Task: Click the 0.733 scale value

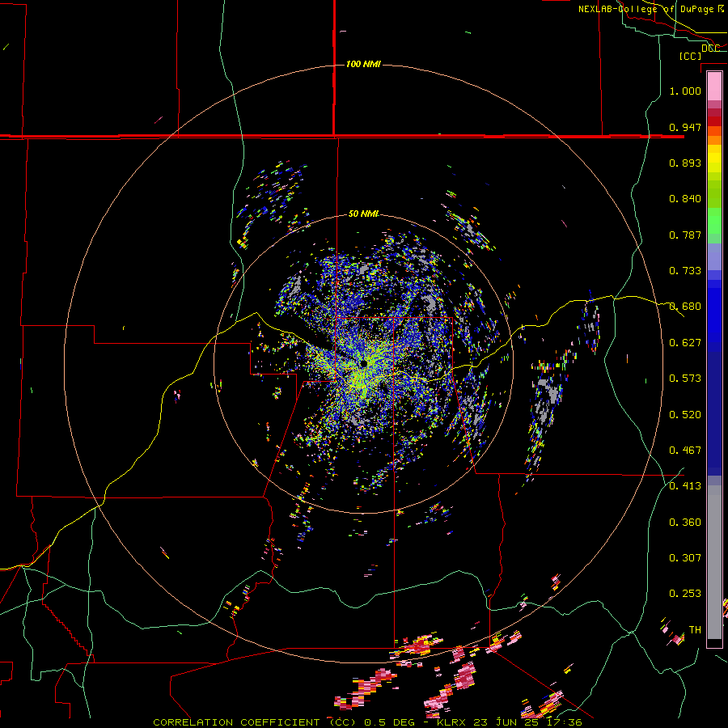Action: (x=685, y=271)
